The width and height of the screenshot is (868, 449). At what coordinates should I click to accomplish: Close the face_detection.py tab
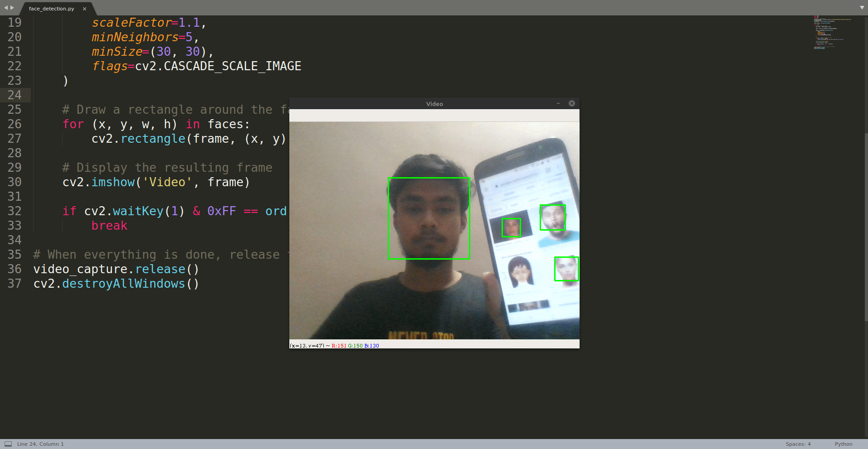pyautogui.click(x=84, y=8)
